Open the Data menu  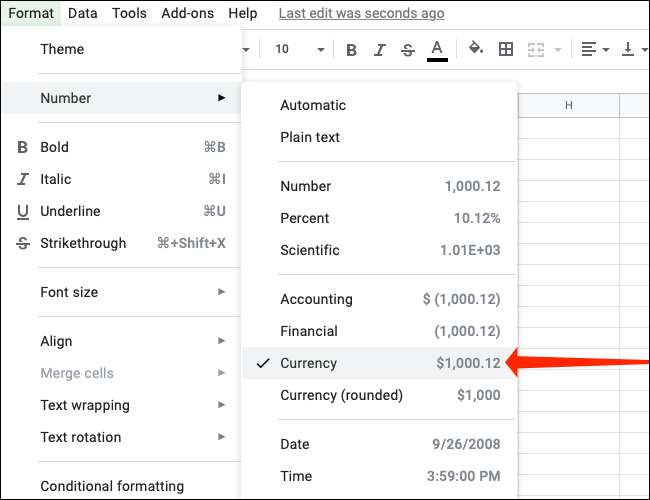82,13
